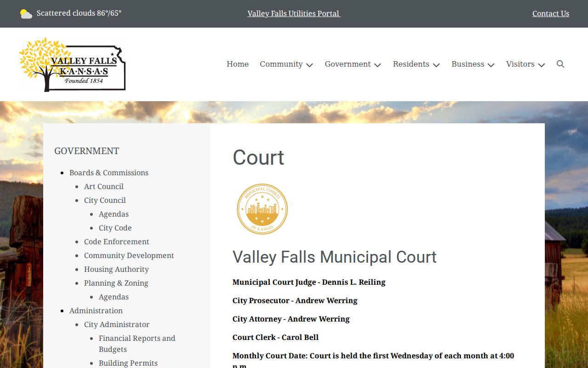Open the Administration sidebar link
The width and height of the screenshot is (588, 368).
[x=96, y=310]
